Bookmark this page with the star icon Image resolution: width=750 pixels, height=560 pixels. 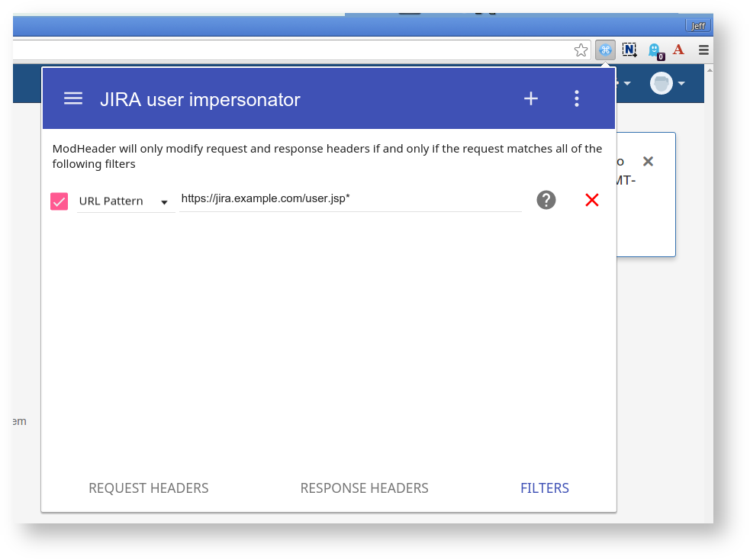tap(581, 50)
